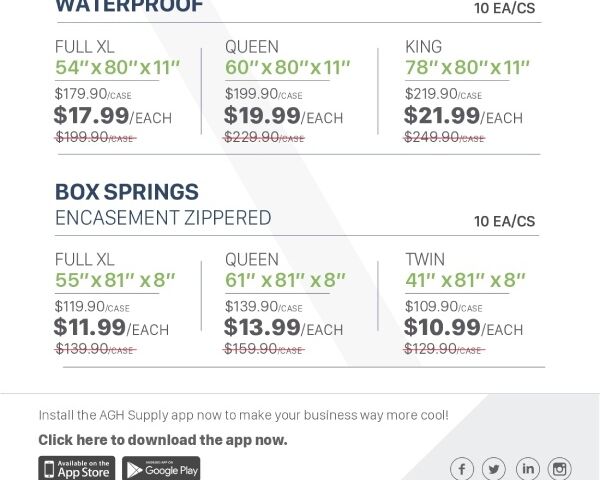This screenshot has height=480, width=600.
Task: Click the Install the AGH Supply app text
Action: click(243, 414)
